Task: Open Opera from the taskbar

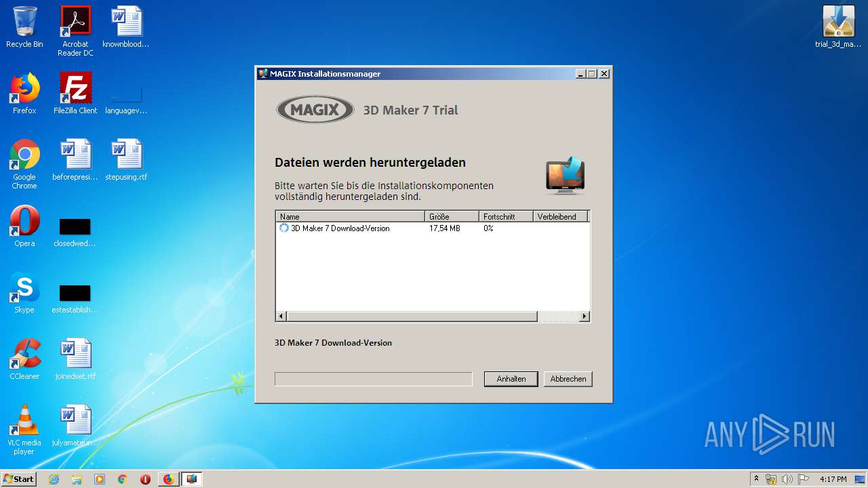Action: (x=145, y=479)
